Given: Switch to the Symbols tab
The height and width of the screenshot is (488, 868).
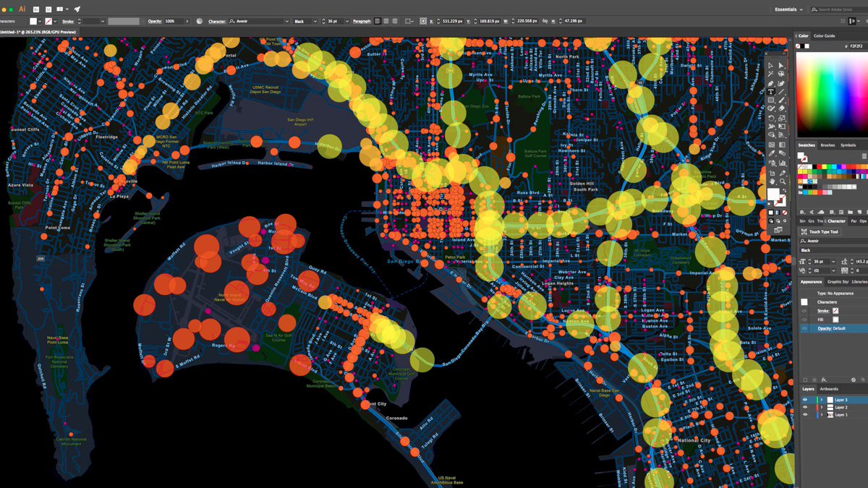Looking at the screenshot, I should click(848, 145).
